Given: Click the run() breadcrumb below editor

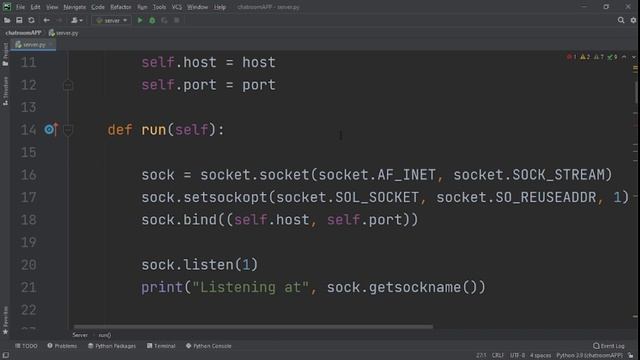Looking at the screenshot, I should coord(104,335).
